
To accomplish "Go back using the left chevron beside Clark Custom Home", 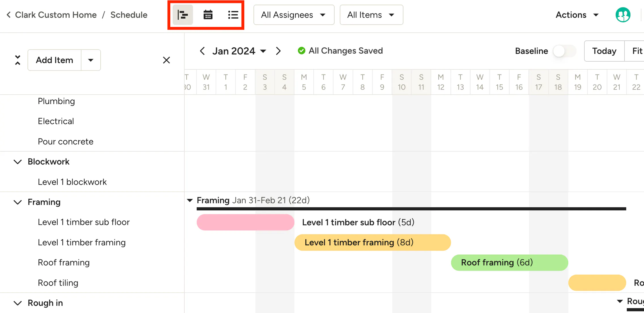I will tap(9, 15).
